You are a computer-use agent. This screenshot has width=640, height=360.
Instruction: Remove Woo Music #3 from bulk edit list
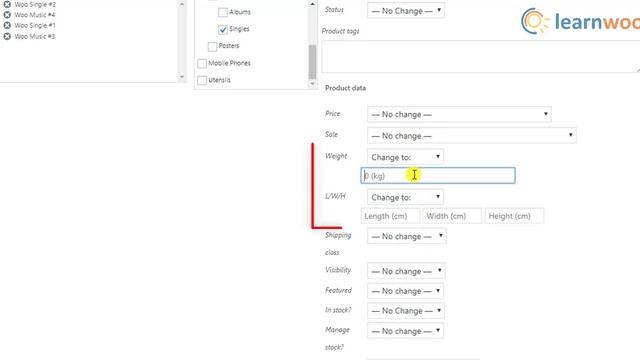pos(7,36)
